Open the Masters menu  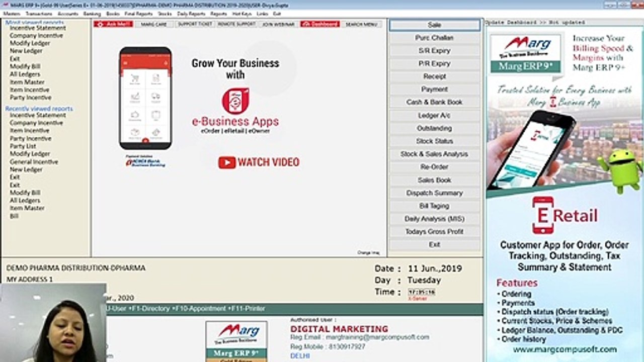click(12, 14)
